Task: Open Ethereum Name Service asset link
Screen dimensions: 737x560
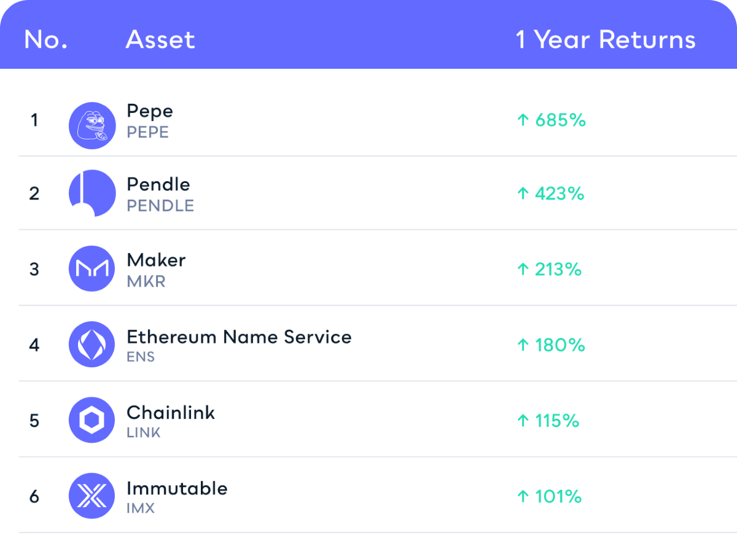Action: [239, 336]
